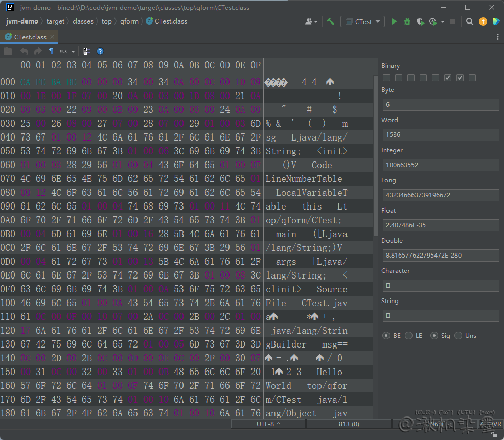
Task: Open Search Everywhere magnifier
Action: coord(470,21)
